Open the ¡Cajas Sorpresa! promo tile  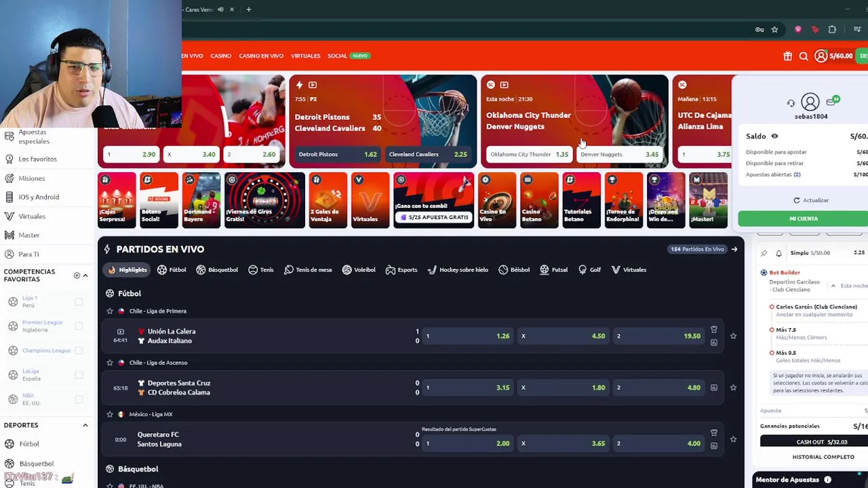[x=117, y=200]
